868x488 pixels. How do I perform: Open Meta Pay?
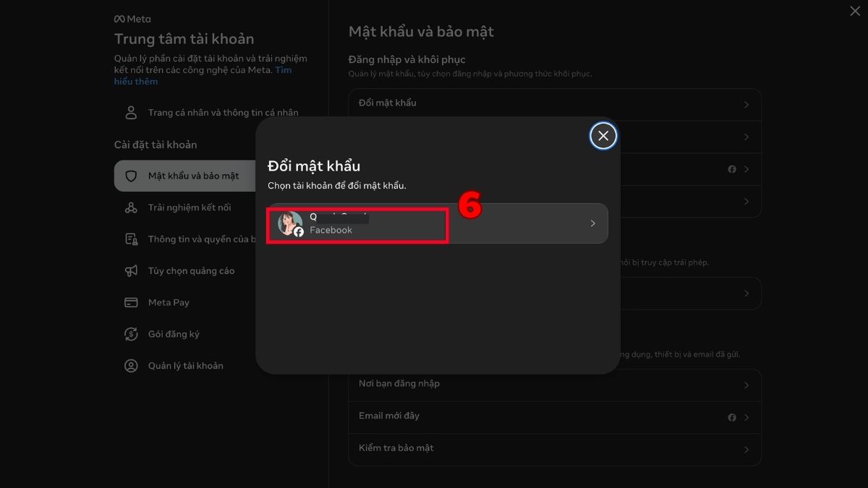(x=169, y=302)
